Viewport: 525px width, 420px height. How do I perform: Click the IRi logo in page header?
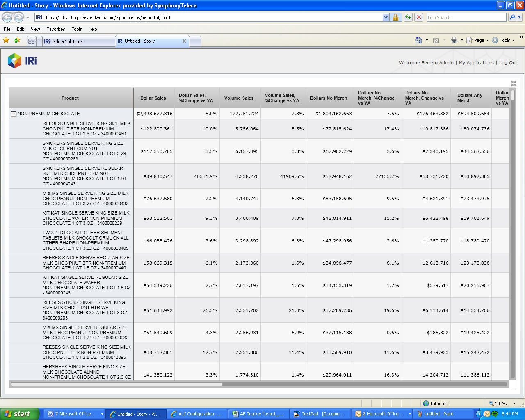[x=22, y=61]
